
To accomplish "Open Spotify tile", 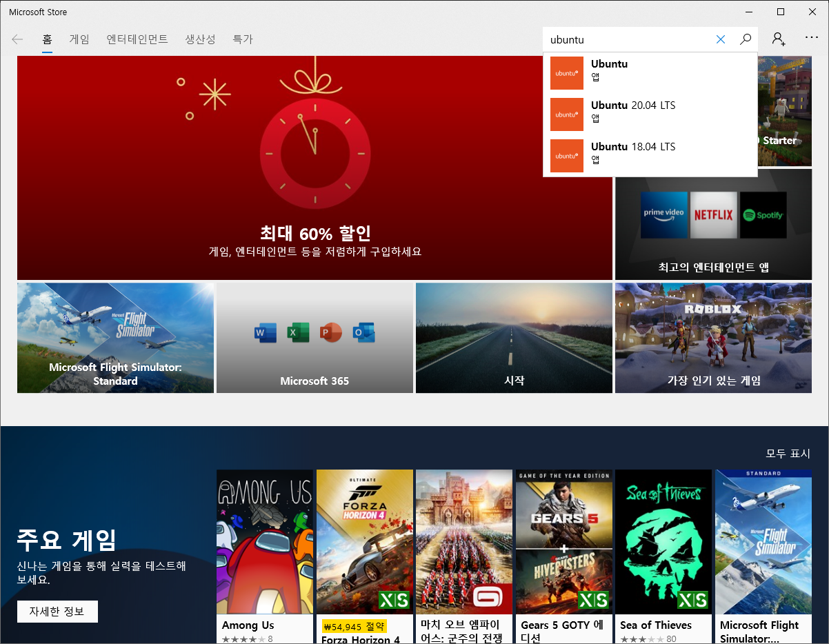I will coord(763,215).
